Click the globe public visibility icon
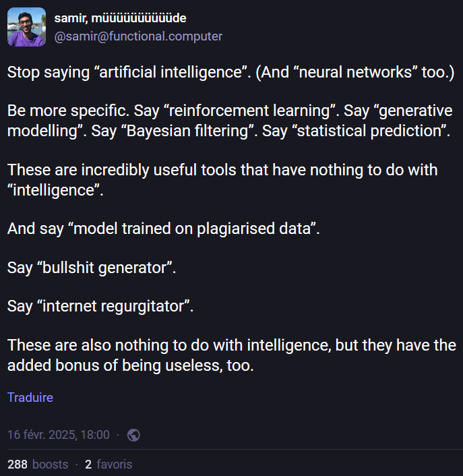Screen dimensions: 463x476 coord(133,435)
